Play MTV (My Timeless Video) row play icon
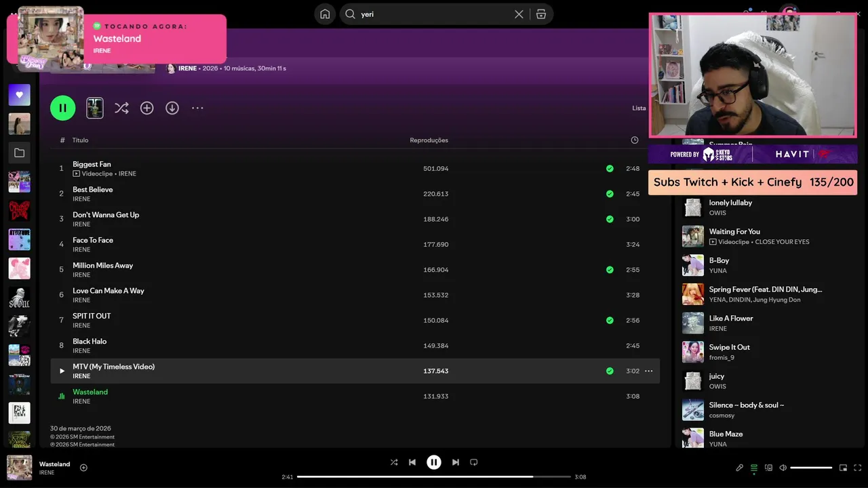 [62, 371]
